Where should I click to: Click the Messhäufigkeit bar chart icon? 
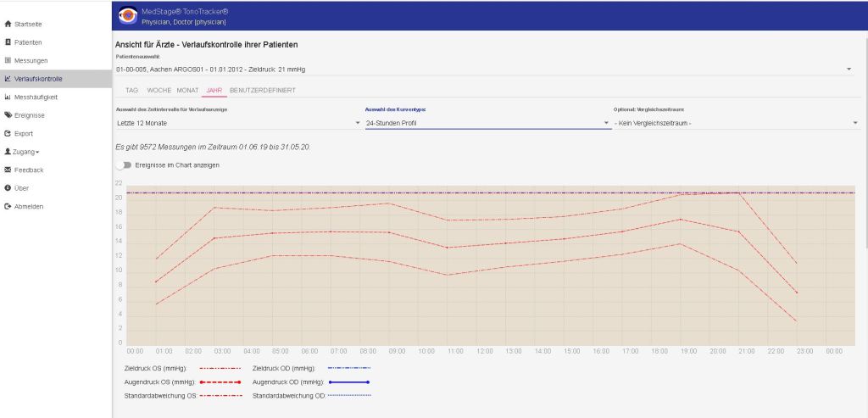coord(8,97)
